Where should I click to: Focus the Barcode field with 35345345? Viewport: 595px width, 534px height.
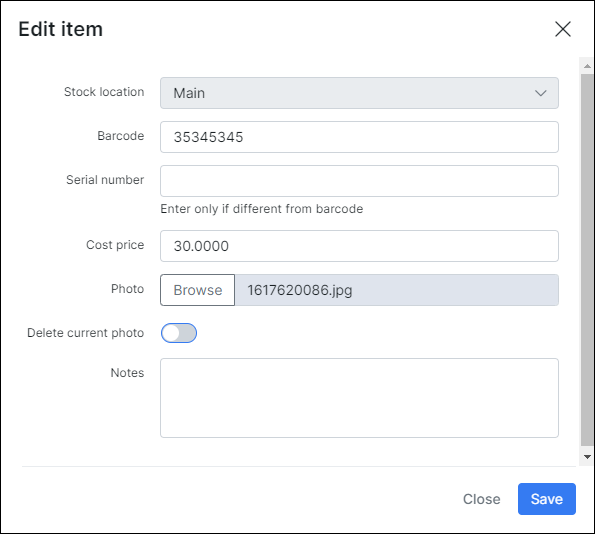(359, 137)
